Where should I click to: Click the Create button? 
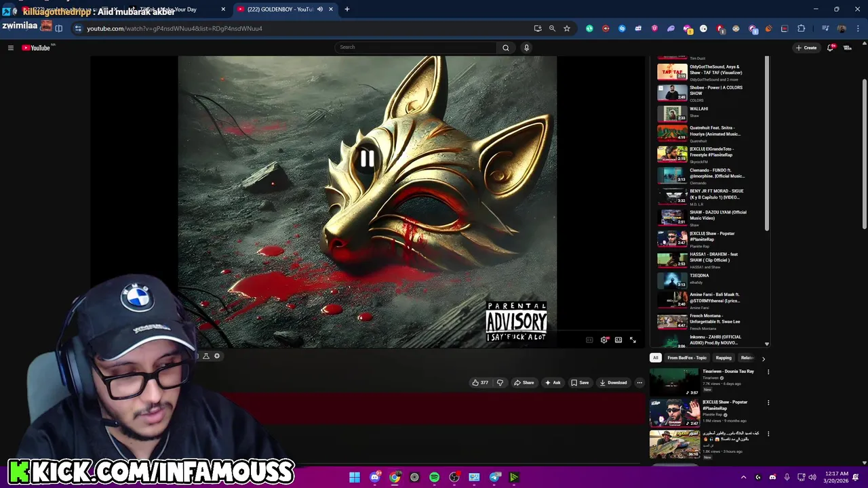806,47
